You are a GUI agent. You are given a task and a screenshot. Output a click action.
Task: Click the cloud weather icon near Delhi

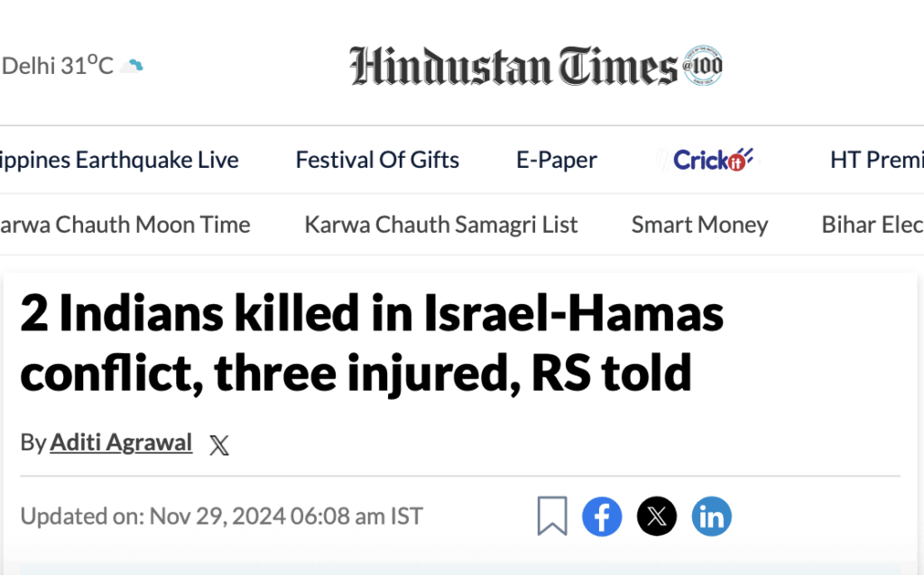[x=134, y=65]
